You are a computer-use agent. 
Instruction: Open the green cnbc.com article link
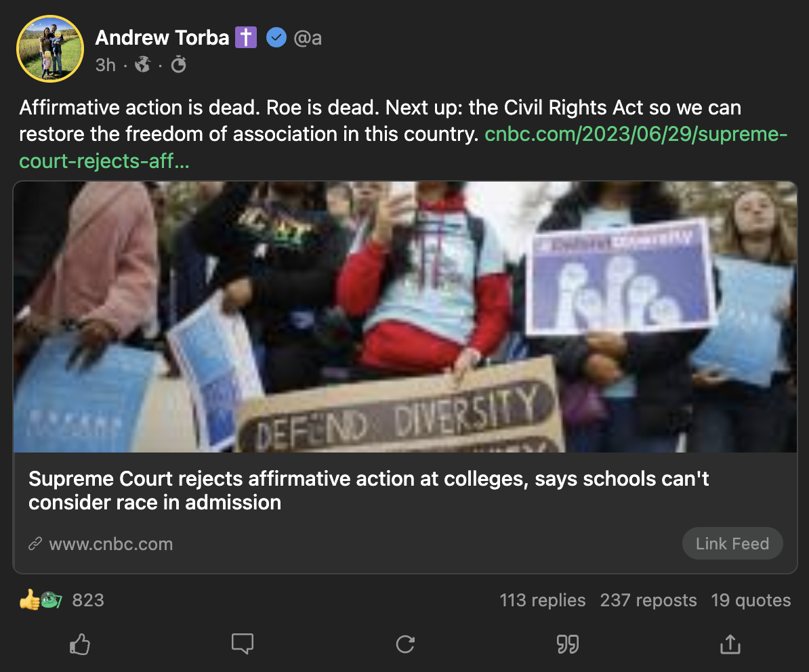403,148
